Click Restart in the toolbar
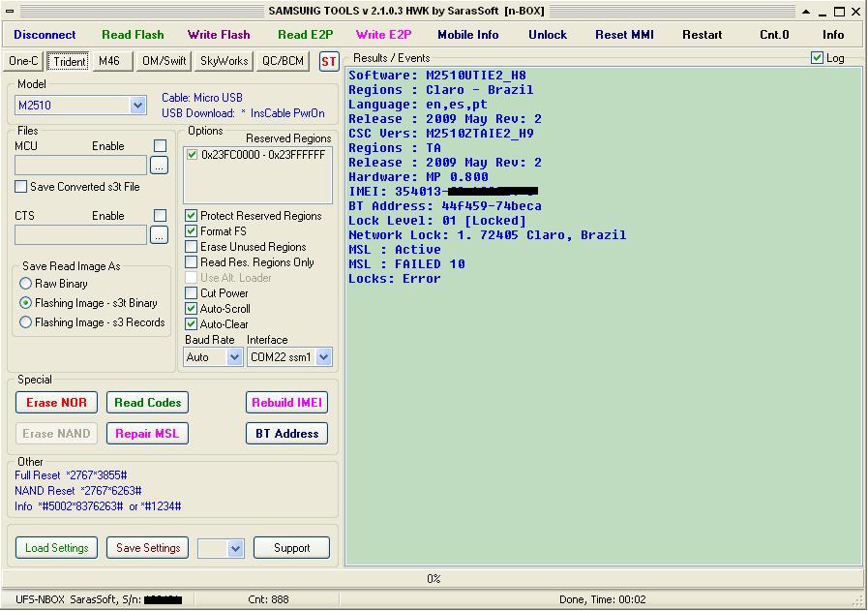 [702, 34]
